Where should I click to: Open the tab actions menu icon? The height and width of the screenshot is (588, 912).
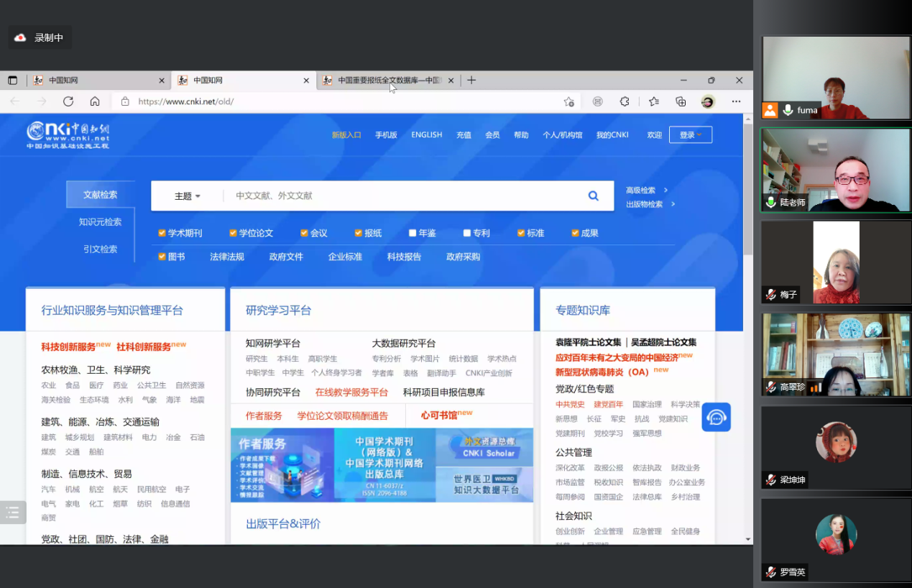(x=12, y=81)
